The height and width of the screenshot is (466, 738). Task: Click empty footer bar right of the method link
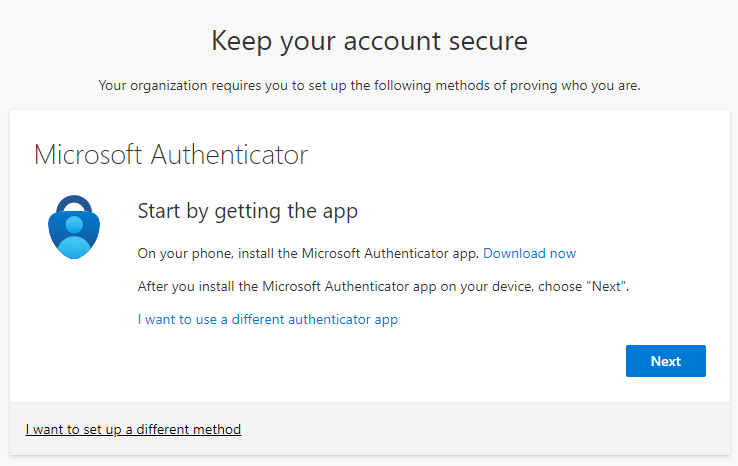pyautogui.click(x=500, y=430)
